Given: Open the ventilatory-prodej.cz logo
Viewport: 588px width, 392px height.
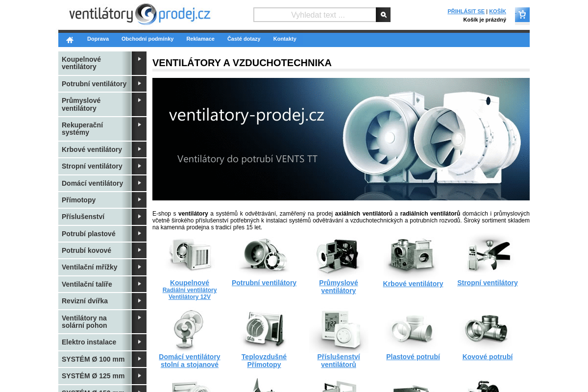Looking at the screenshot, I should pyautogui.click(x=139, y=15).
